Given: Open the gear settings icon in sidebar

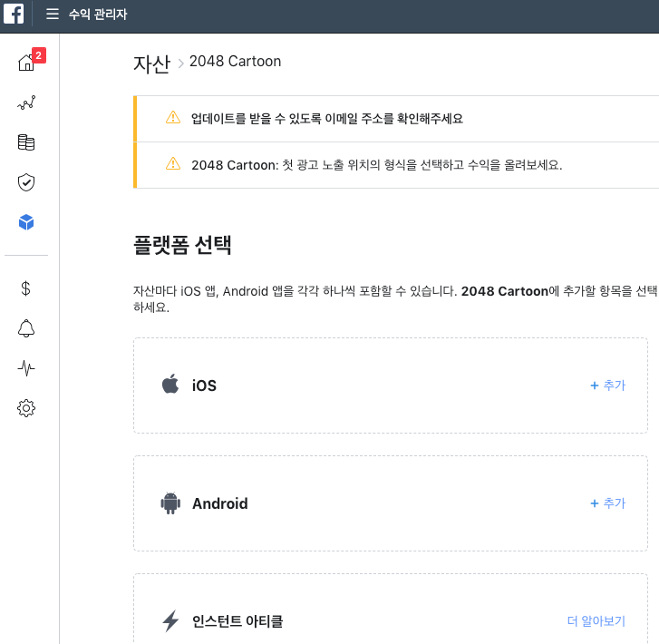Looking at the screenshot, I should 26,408.
